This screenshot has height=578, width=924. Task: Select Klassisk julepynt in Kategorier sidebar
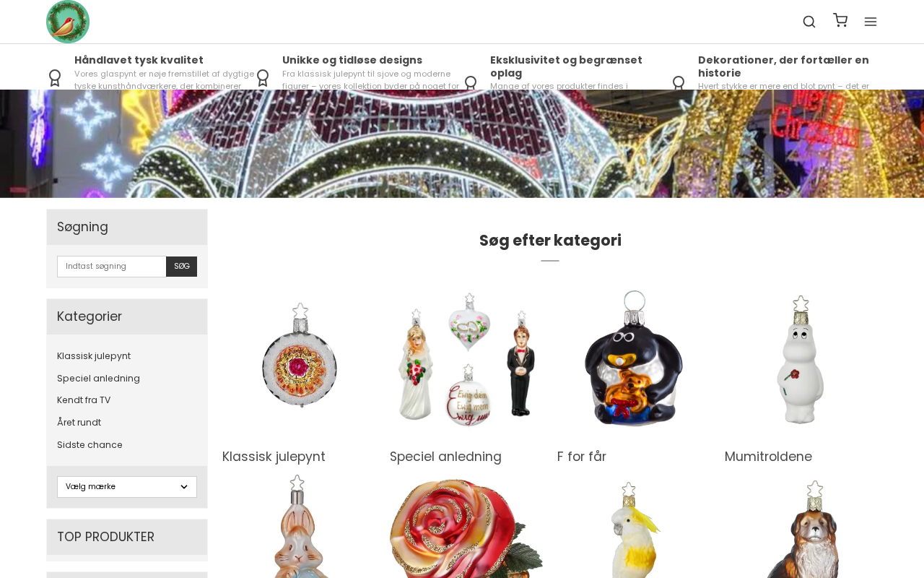coord(94,356)
